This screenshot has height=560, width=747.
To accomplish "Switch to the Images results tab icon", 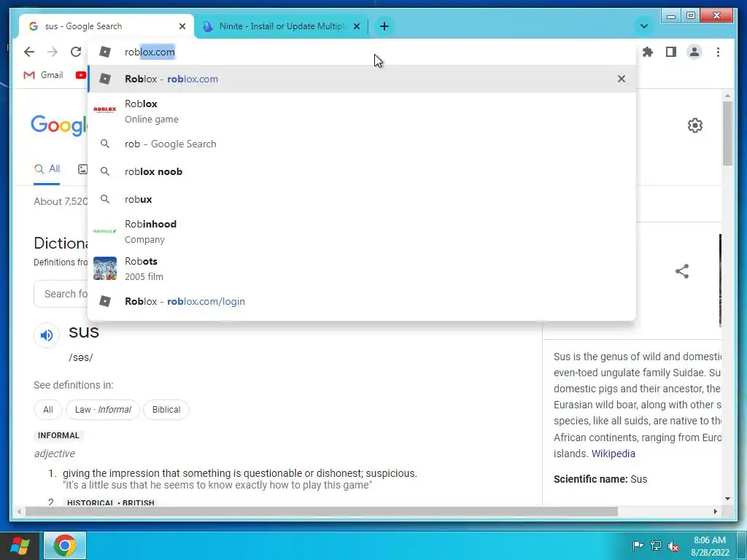I will [83, 169].
